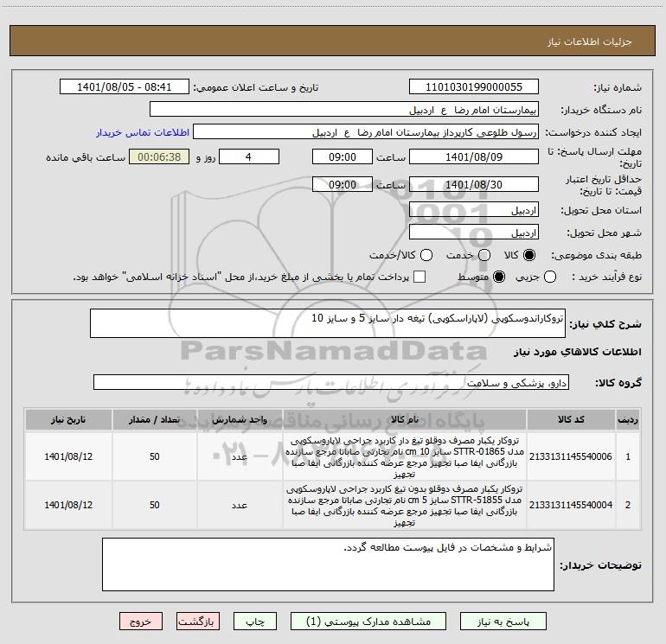
Task: Choose the متوسط purchase type radio
Action: [499, 277]
